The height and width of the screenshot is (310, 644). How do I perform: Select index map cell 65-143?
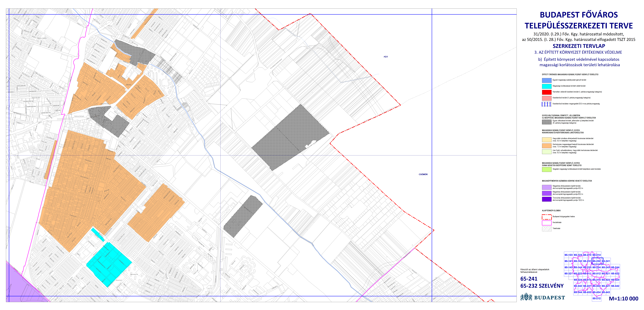click(569, 267)
